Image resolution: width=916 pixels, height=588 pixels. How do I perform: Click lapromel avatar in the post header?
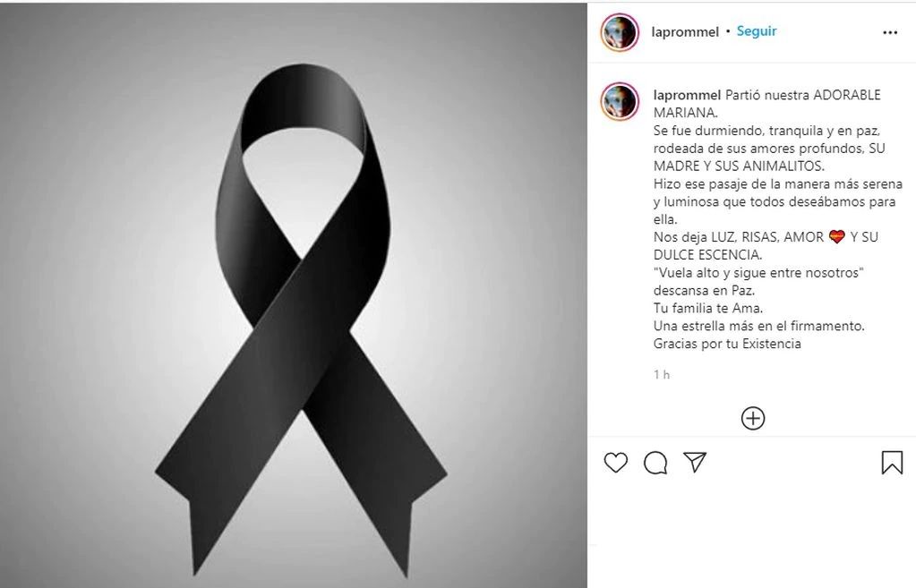click(x=620, y=33)
